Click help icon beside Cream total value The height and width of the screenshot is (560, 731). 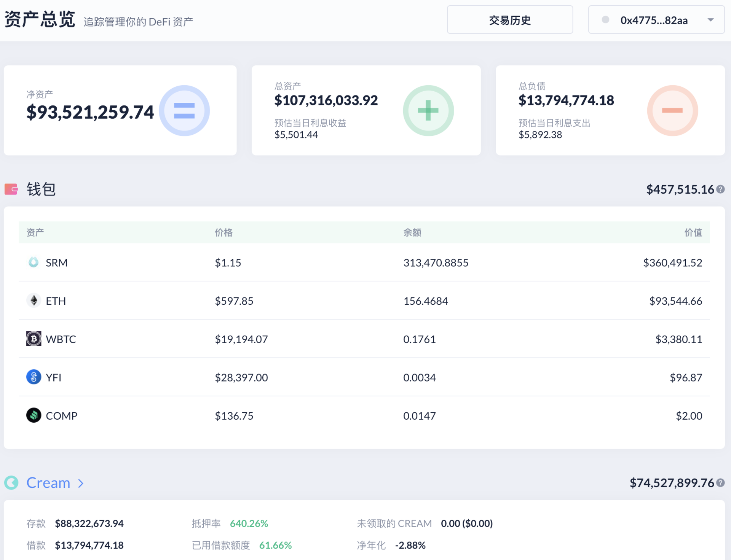click(x=720, y=483)
